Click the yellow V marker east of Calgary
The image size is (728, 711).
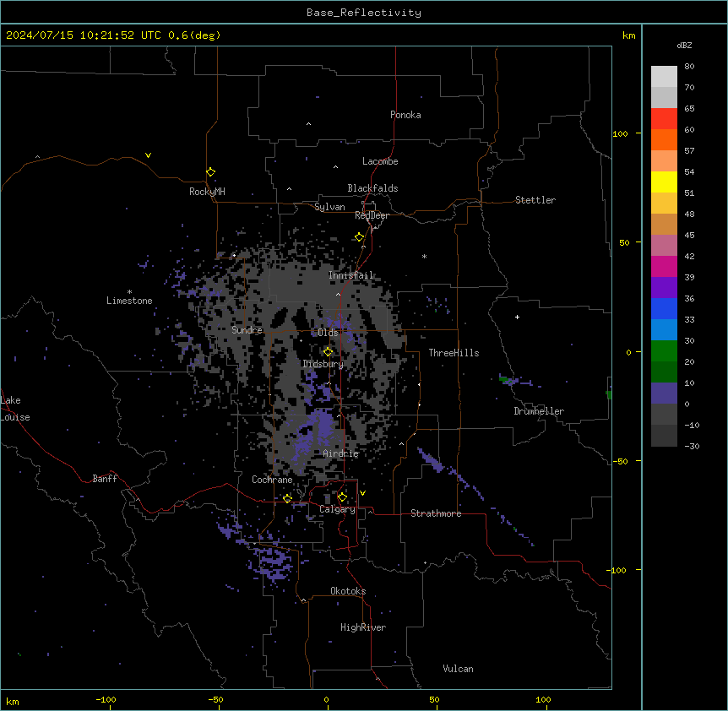(362, 493)
